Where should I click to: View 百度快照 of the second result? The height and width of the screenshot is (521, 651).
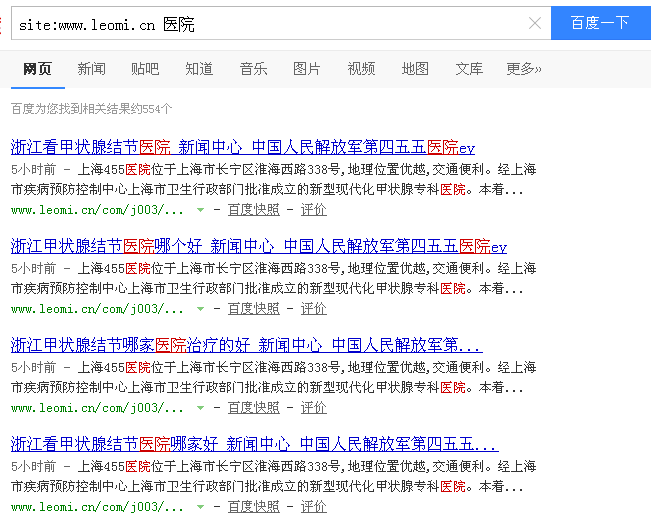253,309
